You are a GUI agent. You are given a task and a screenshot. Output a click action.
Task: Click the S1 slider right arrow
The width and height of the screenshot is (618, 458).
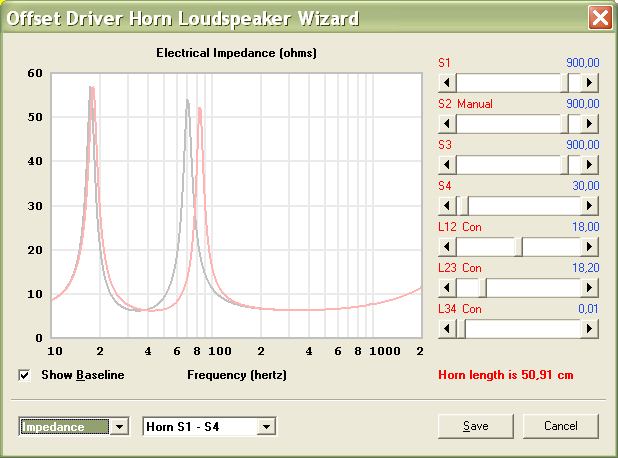click(589, 83)
